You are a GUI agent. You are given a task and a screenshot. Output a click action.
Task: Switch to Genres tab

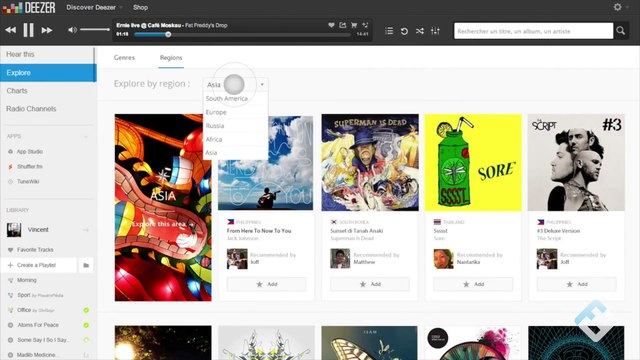(124, 58)
